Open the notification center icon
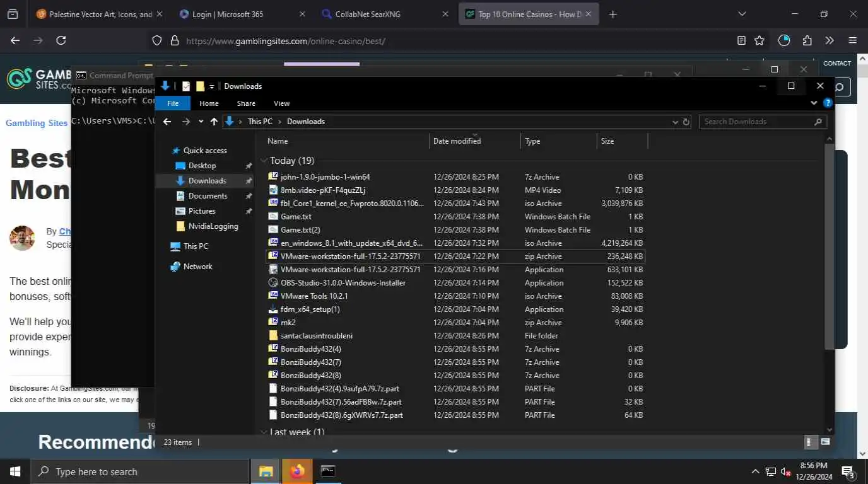868x484 pixels. pyautogui.click(x=848, y=471)
